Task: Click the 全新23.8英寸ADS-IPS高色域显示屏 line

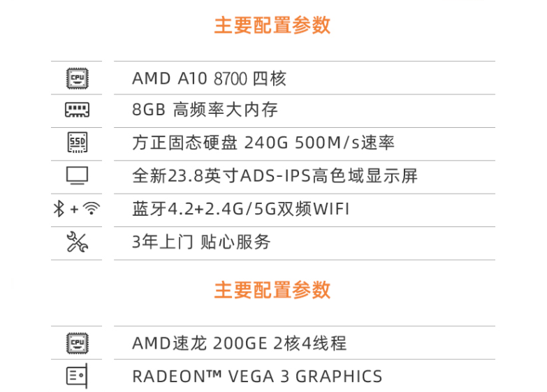Action: [275, 175]
